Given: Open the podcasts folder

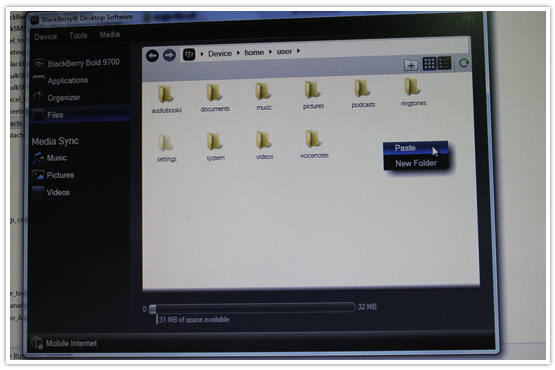Looking at the screenshot, I should (x=363, y=94).
